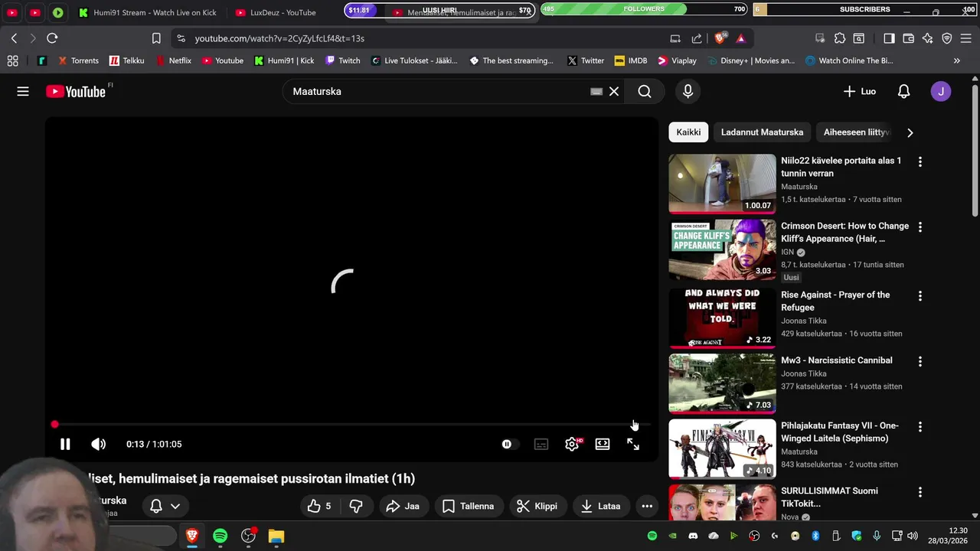Screen dimensions: 980x551
Task: Open Rise Against Prayer of the Refugee
Action: (835, 301)
